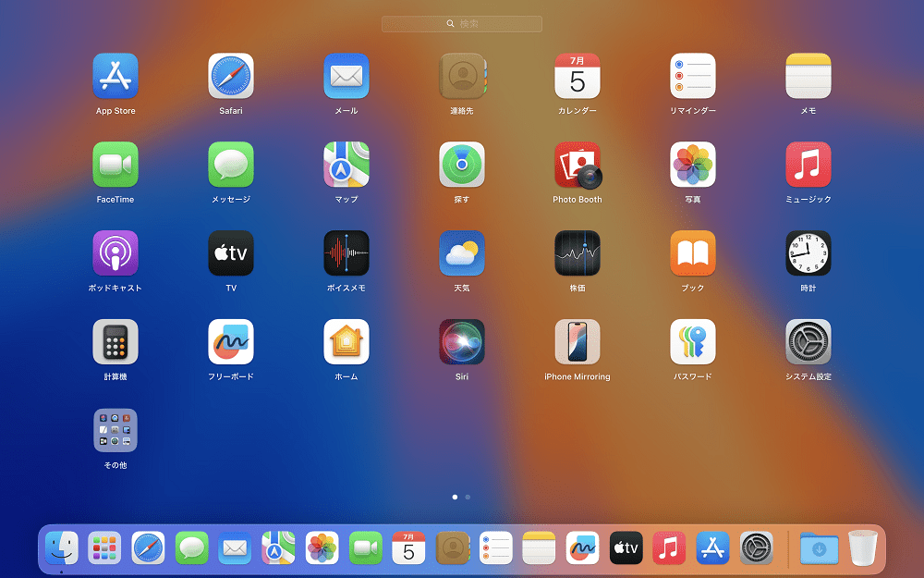Open Maps from the Dock

pos(278,547)
